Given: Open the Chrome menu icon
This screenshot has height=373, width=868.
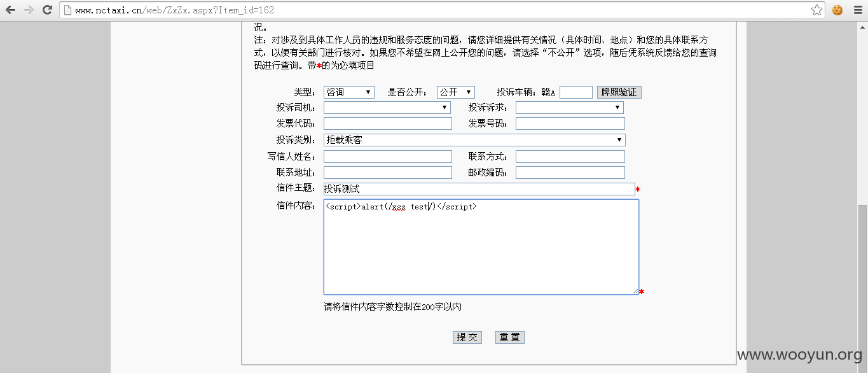Looking at the screenshot, I should coord(857,10).
